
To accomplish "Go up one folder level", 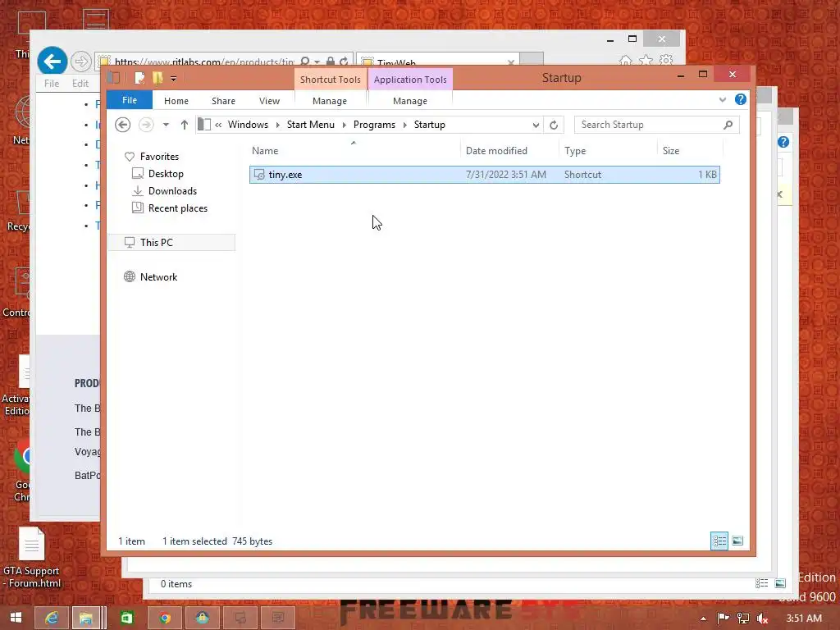I will pyautogui.click(x=185, y=125).
